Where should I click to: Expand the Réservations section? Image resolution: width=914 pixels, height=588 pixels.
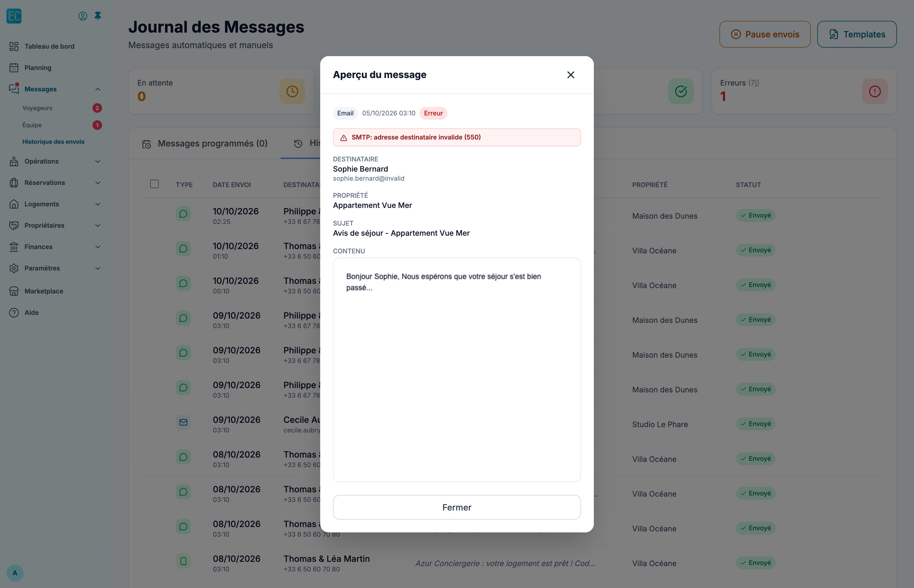point(56,183)
